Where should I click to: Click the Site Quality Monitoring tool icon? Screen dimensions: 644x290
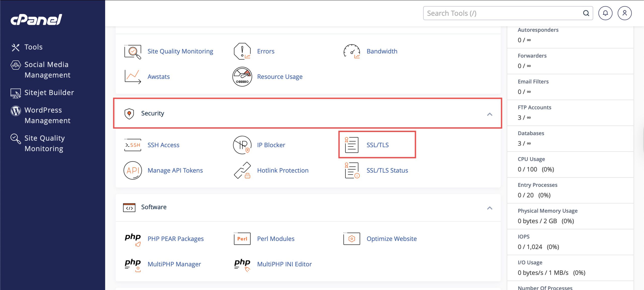pyautogui.click(x=133, y=52)
